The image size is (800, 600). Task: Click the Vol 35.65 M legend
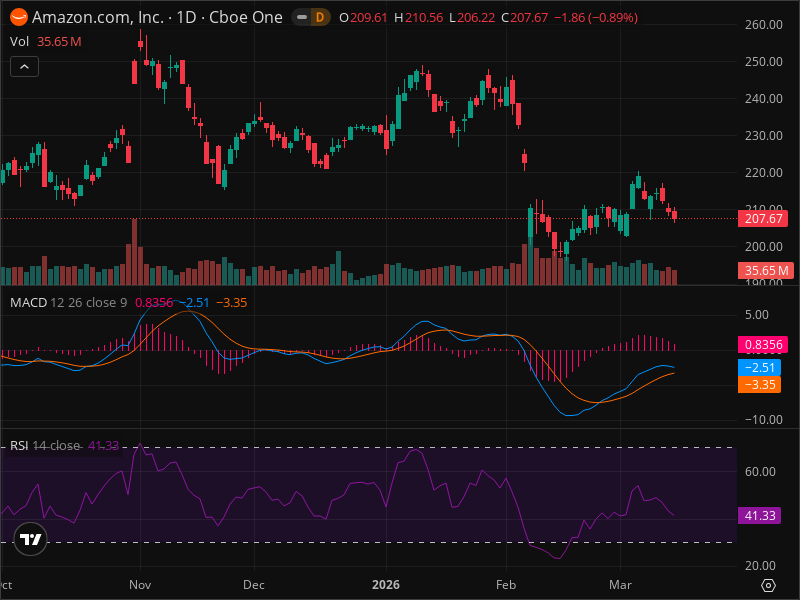[x=45, y=41]
